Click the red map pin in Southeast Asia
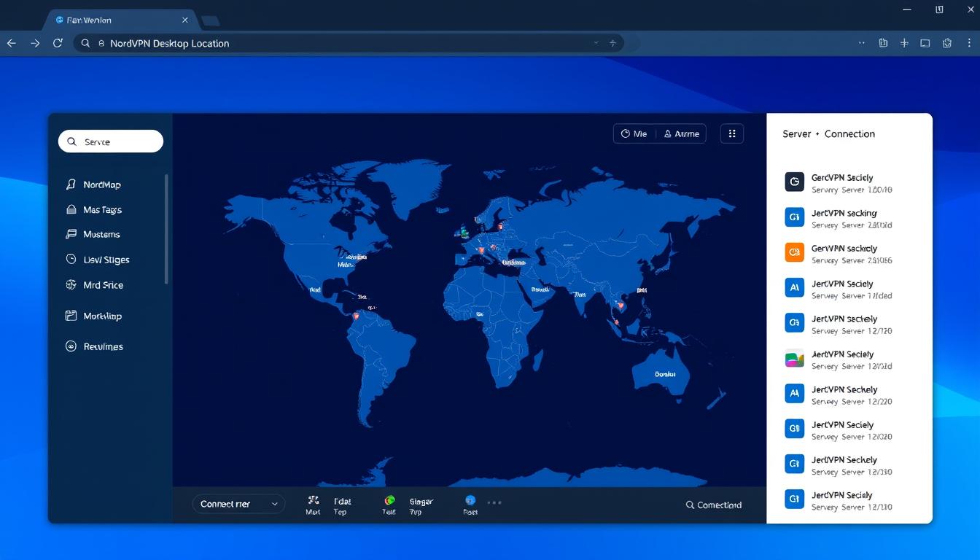 click(621, 306)
